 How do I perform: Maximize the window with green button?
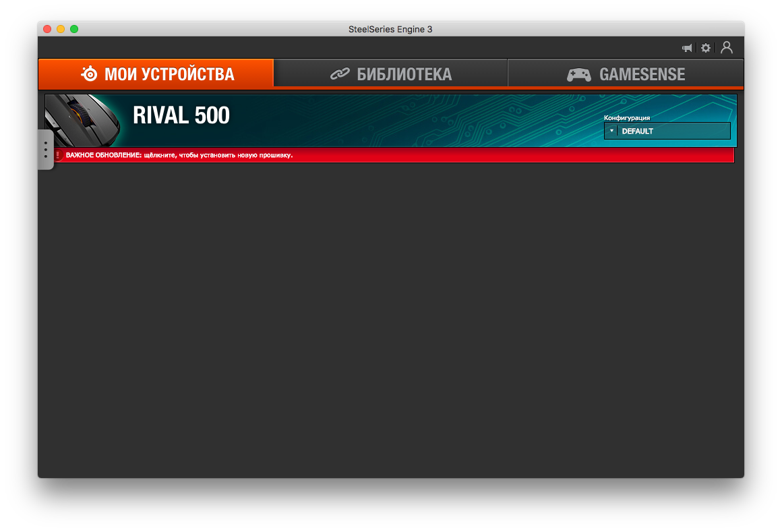pos(74,29)
